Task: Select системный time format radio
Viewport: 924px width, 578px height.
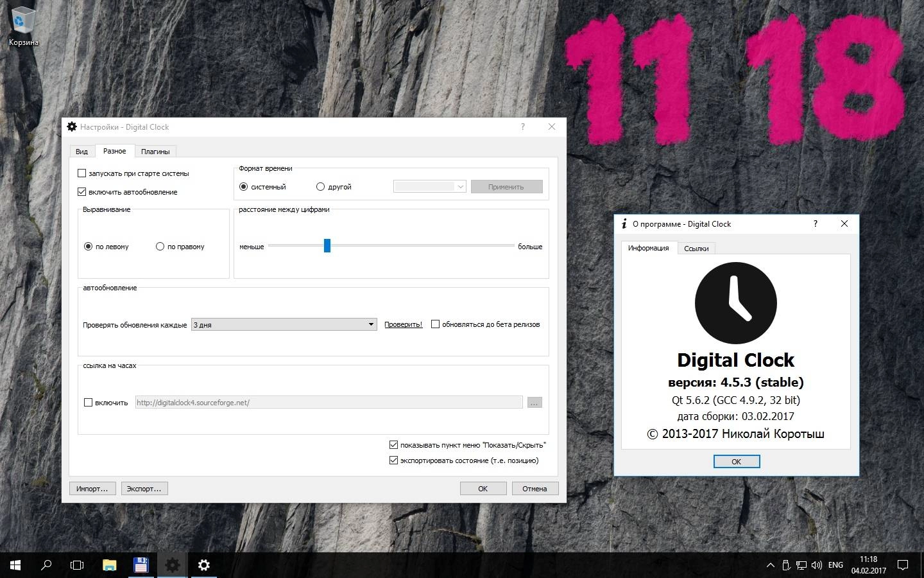Action: (x=262, y=187)
